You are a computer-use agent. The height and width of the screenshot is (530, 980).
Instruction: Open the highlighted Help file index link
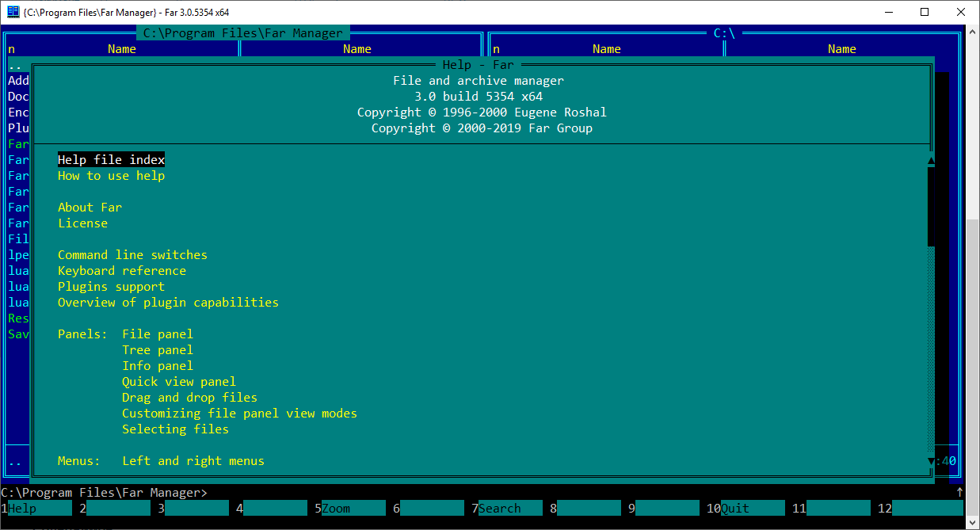pyautogui.click(x=111, y=160)
